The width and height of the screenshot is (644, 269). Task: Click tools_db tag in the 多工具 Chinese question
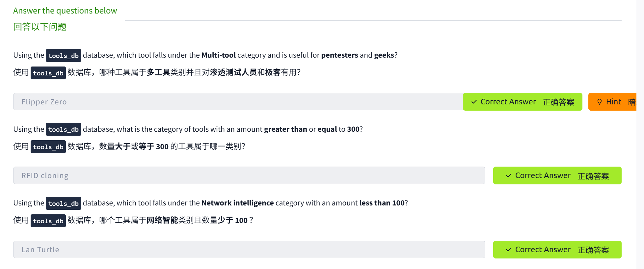pyautogui.click(x=48, y=73)
